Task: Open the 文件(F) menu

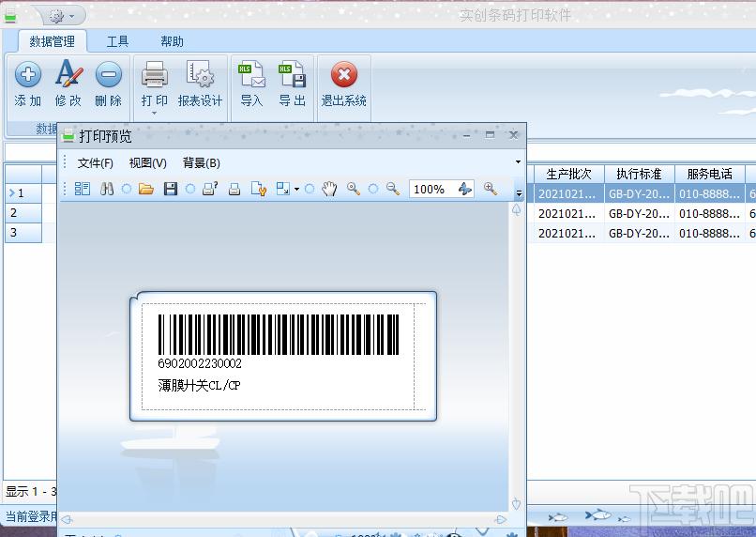Action: (96, 163)
